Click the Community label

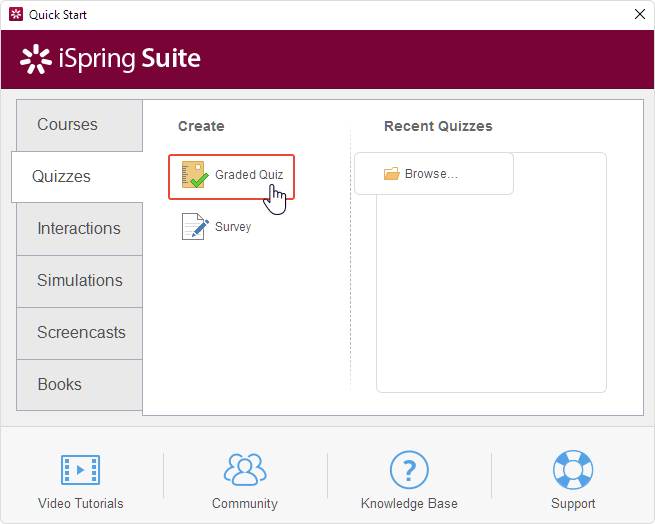click(x=245, y=504)
